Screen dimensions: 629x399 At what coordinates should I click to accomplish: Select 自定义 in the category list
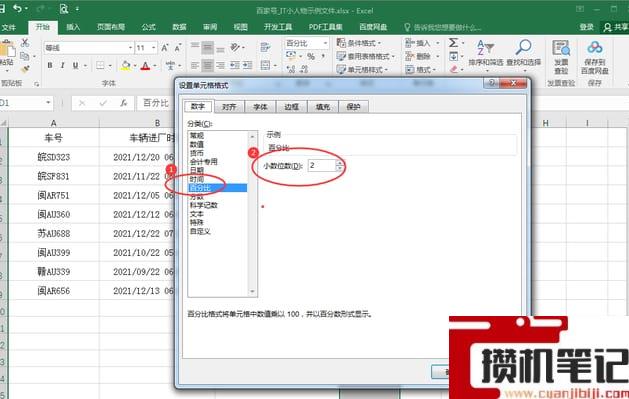pos(200,231)
